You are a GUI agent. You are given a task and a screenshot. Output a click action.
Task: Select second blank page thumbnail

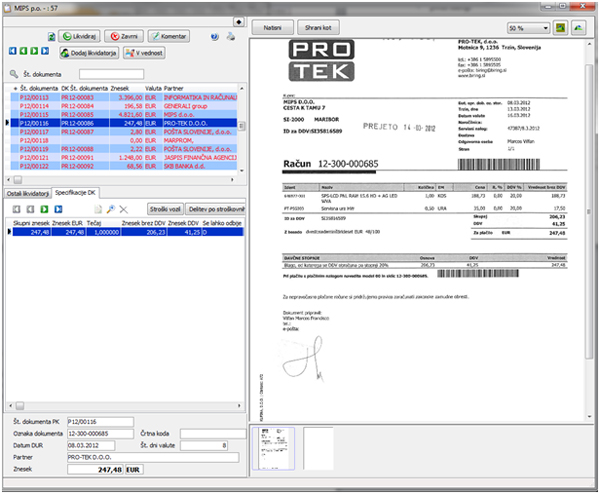pyautogui.click(x=318, y=449)
